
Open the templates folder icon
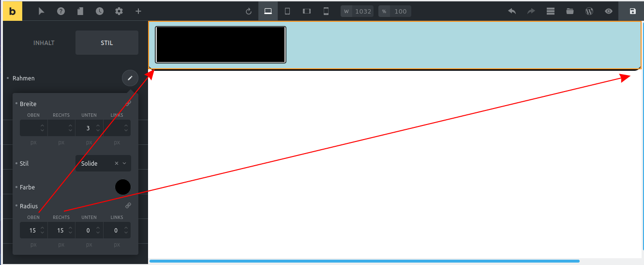(570, 11)
